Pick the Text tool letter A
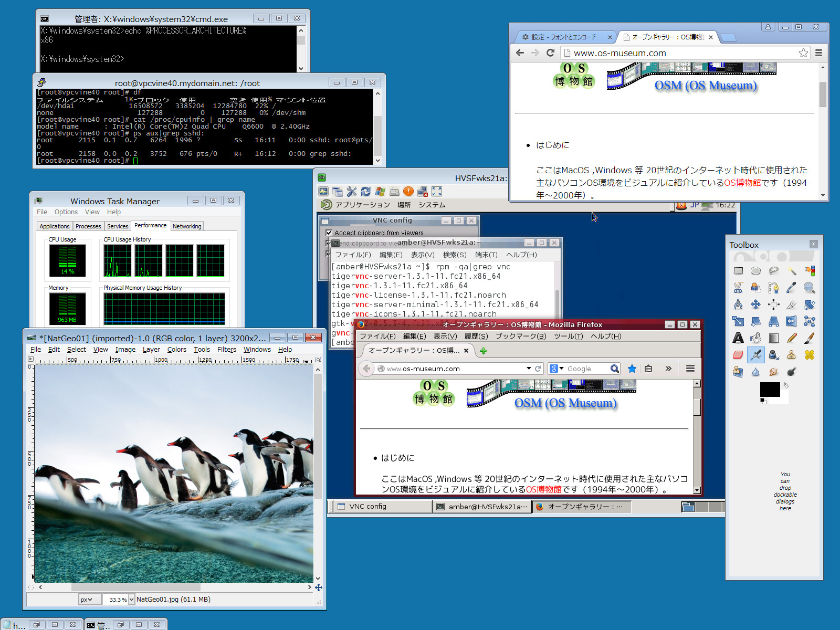This screenshot has width=840, height=630. tap(738, 338)
